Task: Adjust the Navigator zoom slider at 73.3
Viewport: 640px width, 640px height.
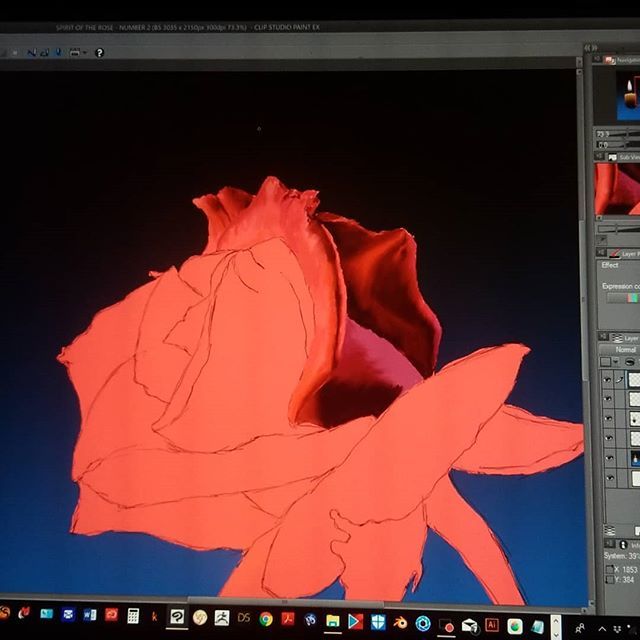Action: click(624, 135)
